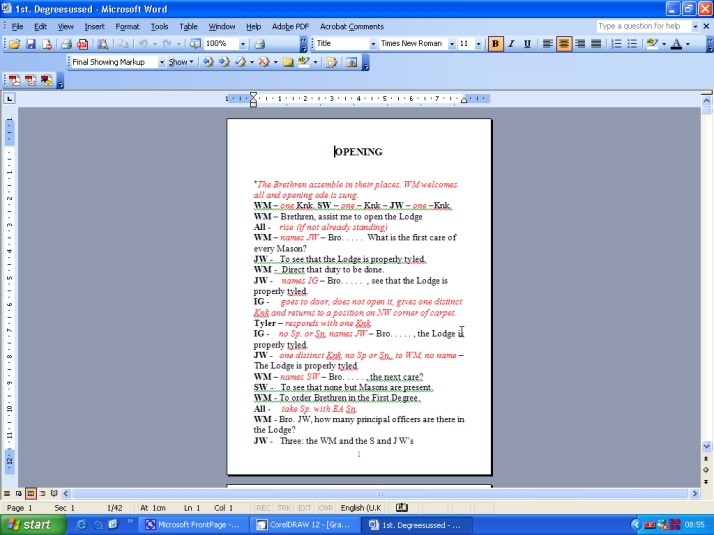The height and width of the screenshot is (535, 714).
Task: Click the bullet list icon
Action: point(632,44)
